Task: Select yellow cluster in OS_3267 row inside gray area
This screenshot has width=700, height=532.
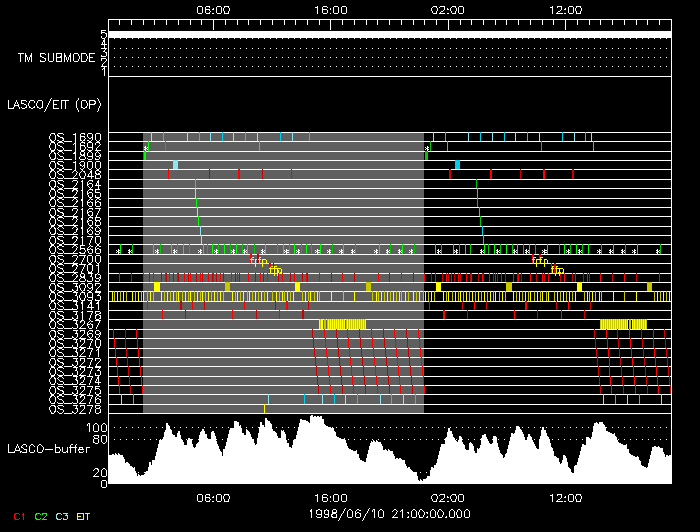Action: 343,324
